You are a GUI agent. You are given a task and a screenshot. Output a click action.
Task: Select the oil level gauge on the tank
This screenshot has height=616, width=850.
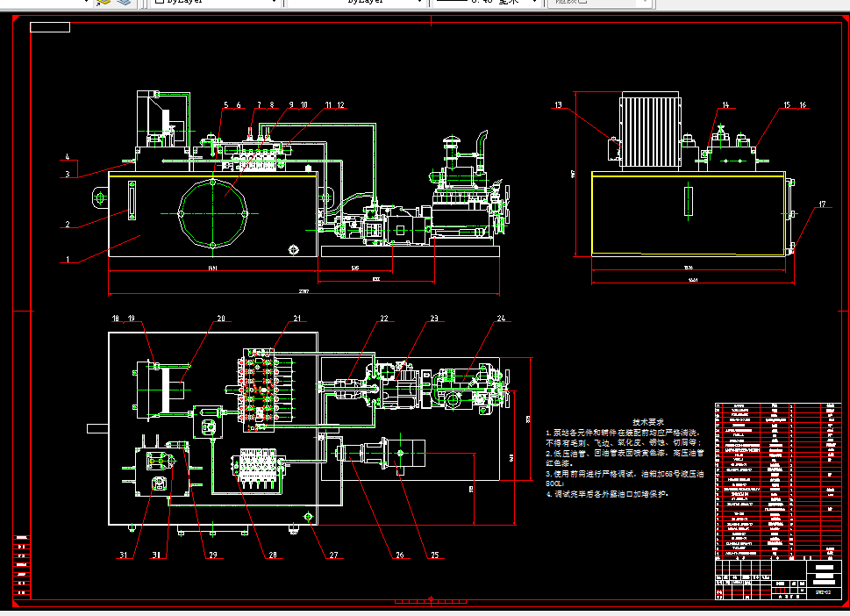(132, 201)
